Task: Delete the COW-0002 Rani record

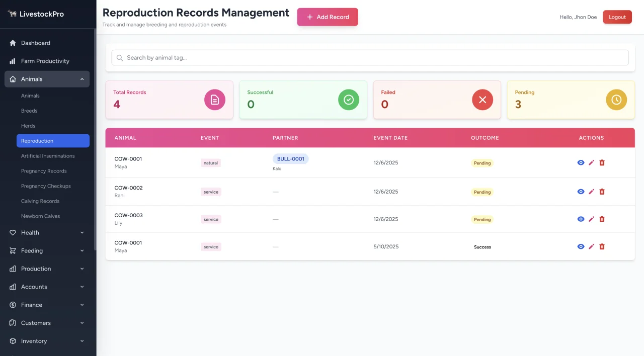Action: point(602,192)
